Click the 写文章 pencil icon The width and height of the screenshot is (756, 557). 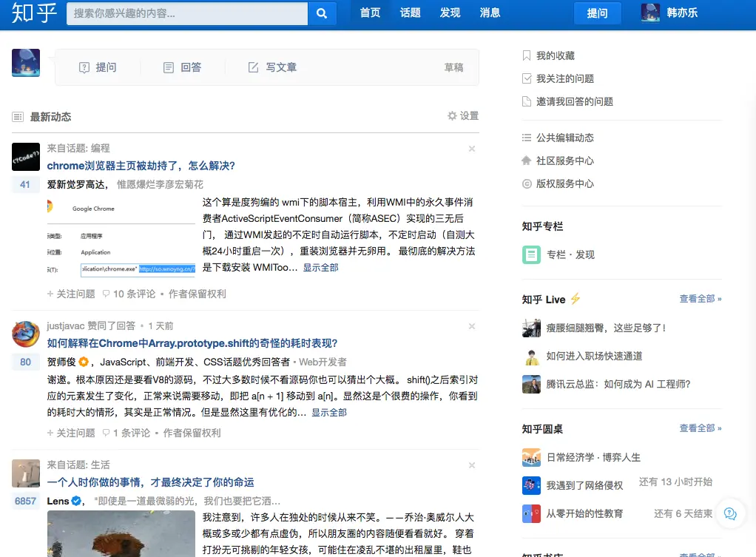(x=253, y=67)
